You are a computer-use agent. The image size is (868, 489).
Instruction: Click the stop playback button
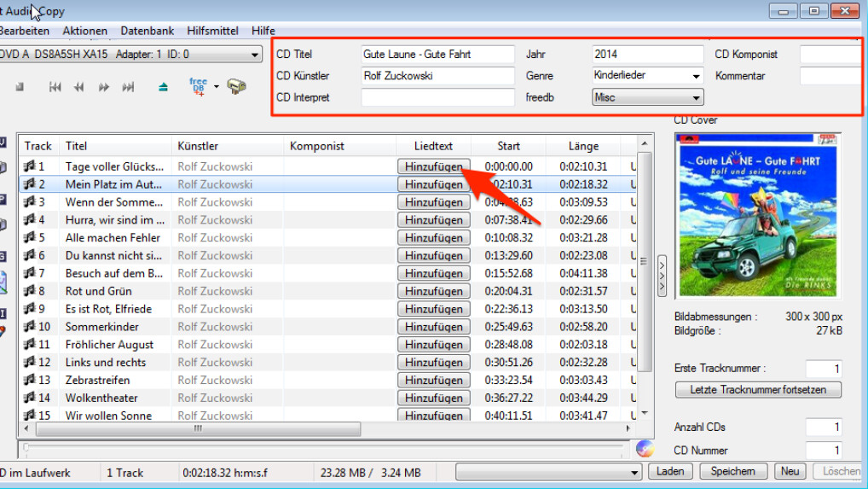pos(20,87)
